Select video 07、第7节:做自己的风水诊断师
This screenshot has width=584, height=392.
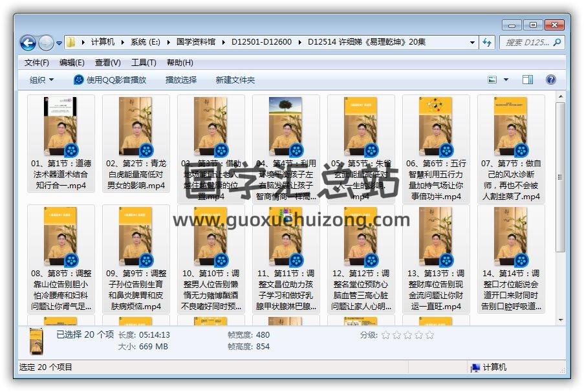511,148
